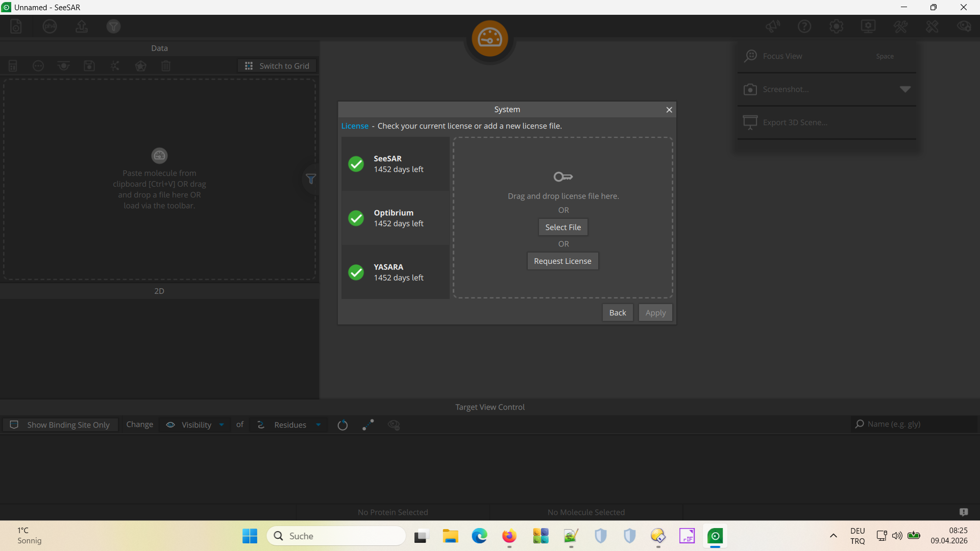This screenshot has height=551, width=980.
Task: Click the filter funnel at Data panel edge
Action: click(311, 179)
